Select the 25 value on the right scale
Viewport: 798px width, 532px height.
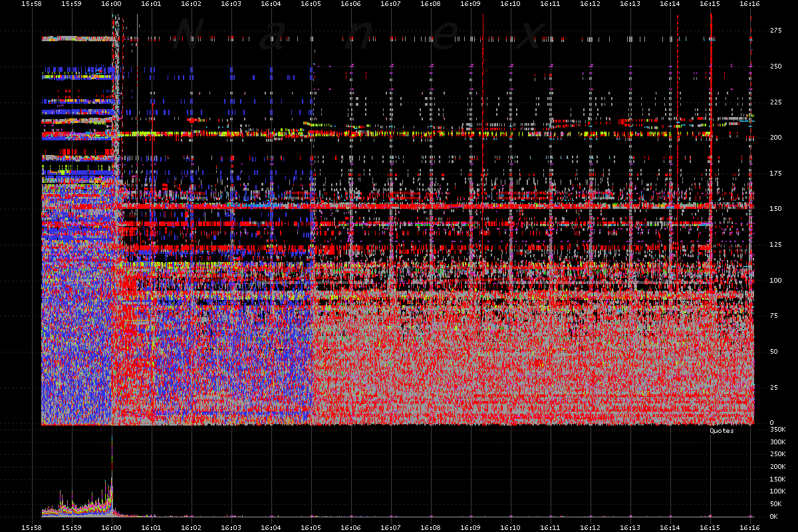[x=773, y=387]
